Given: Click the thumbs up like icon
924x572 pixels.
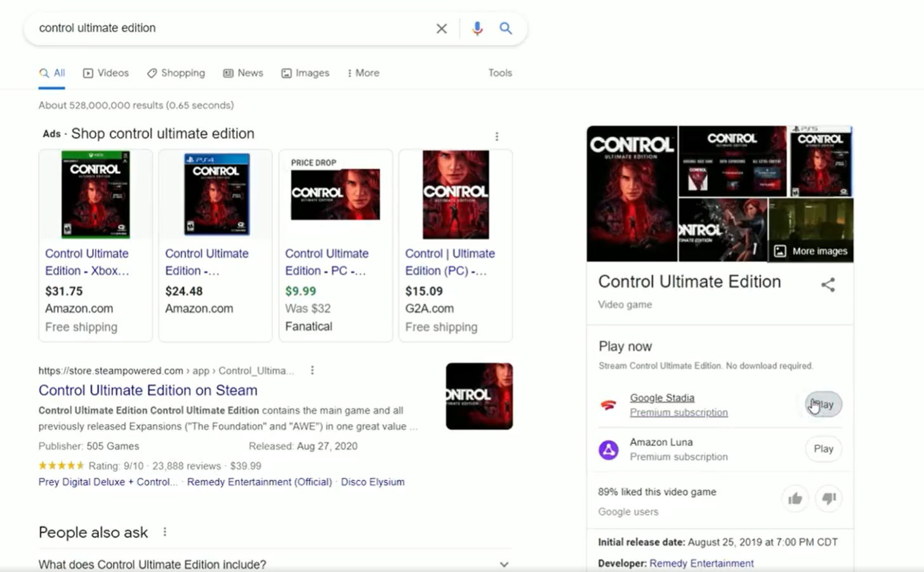Looking at the screenshot, I should click(795, 499).
